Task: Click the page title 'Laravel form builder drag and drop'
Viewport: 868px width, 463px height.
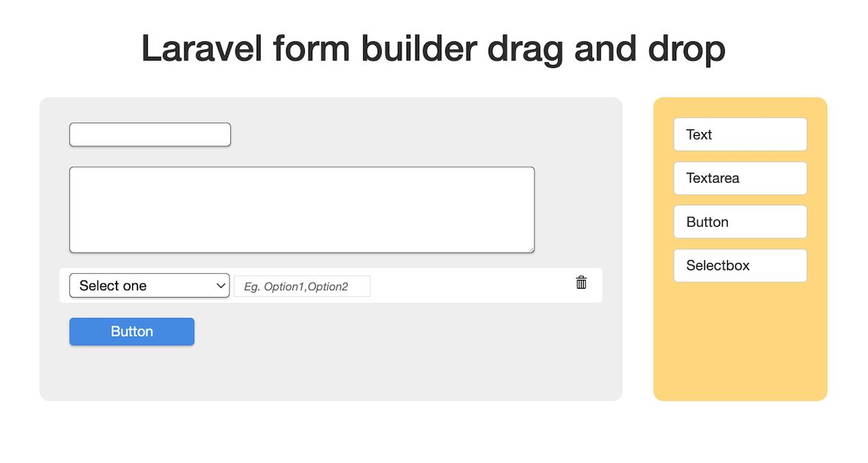Action: 433,48
